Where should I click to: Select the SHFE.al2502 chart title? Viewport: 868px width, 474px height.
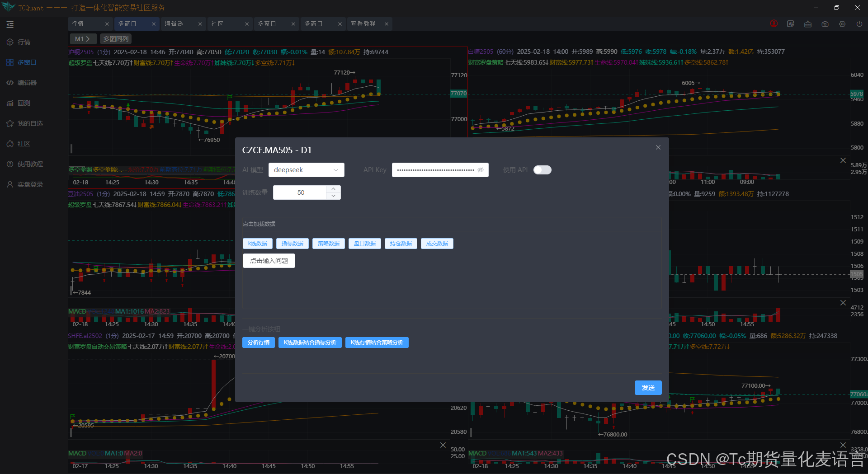click(85, 336)
